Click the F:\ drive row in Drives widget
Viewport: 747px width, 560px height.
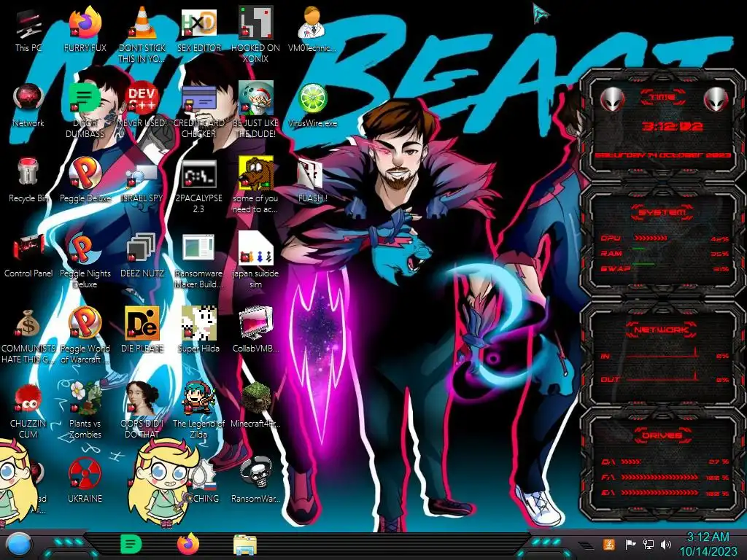(665, 477)
